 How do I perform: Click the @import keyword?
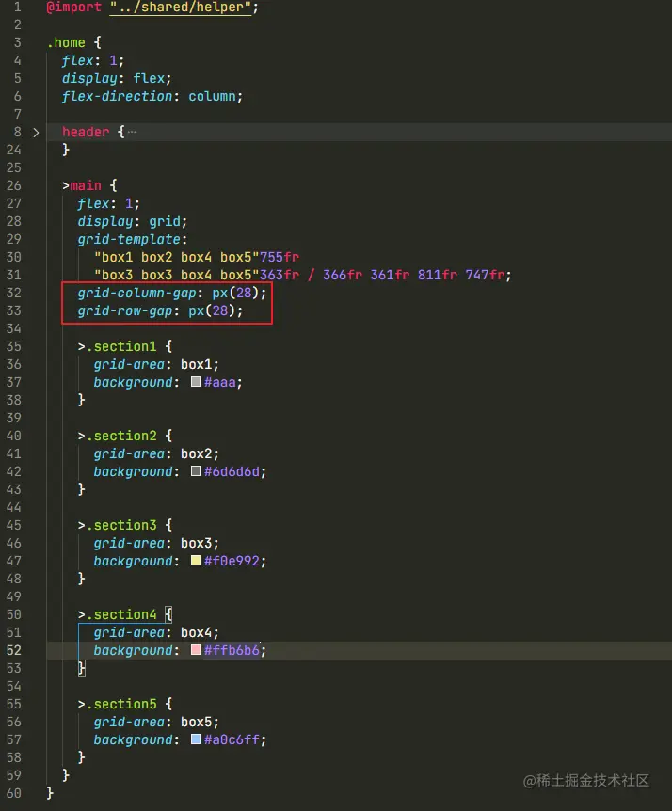(74, 8)
